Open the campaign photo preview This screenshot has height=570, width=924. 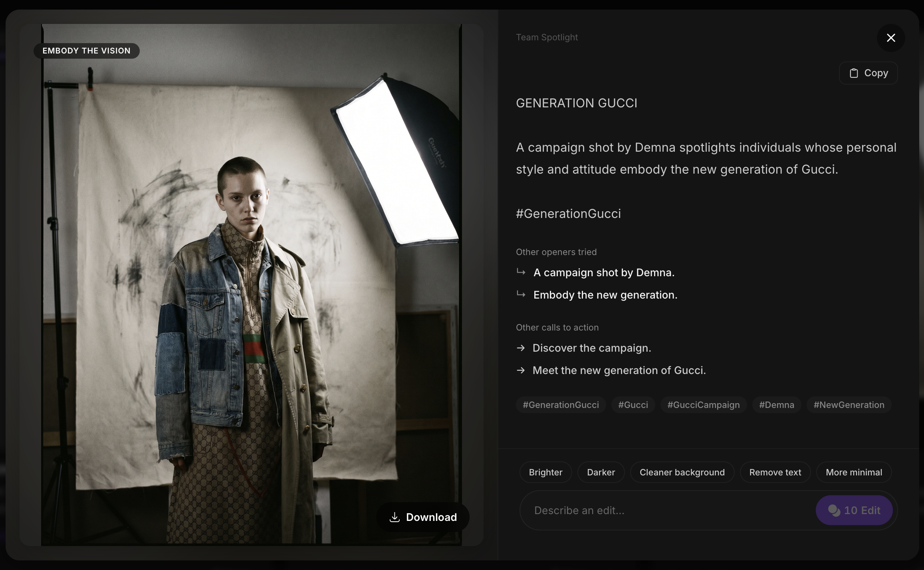point(252,284)
